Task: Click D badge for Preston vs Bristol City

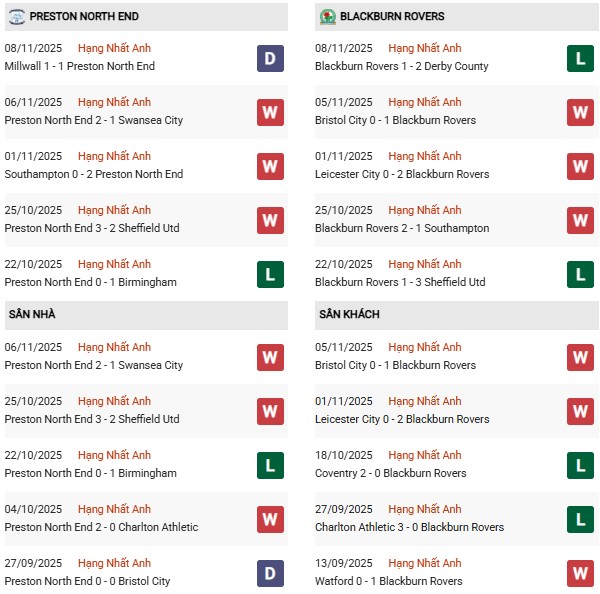Action: point(270,573)
